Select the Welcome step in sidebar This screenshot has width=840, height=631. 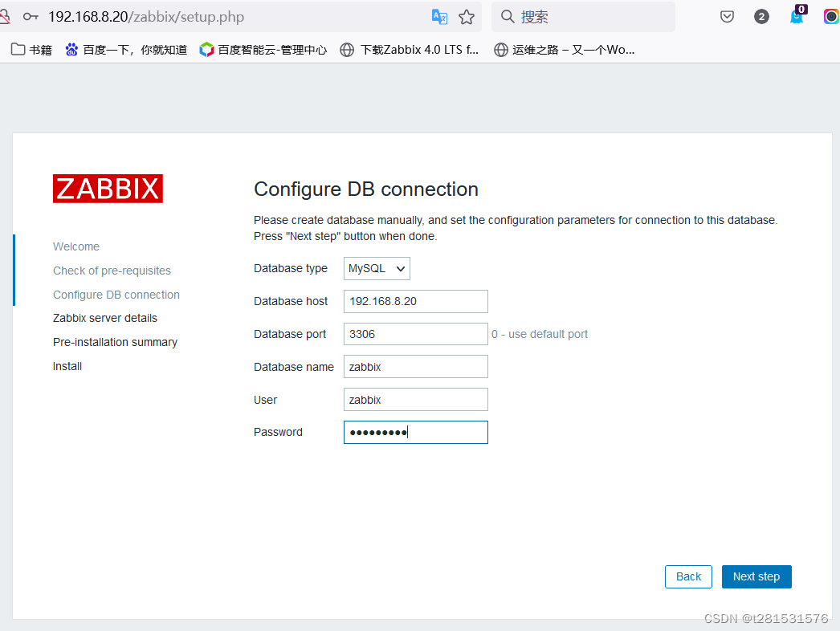point(76,247)
